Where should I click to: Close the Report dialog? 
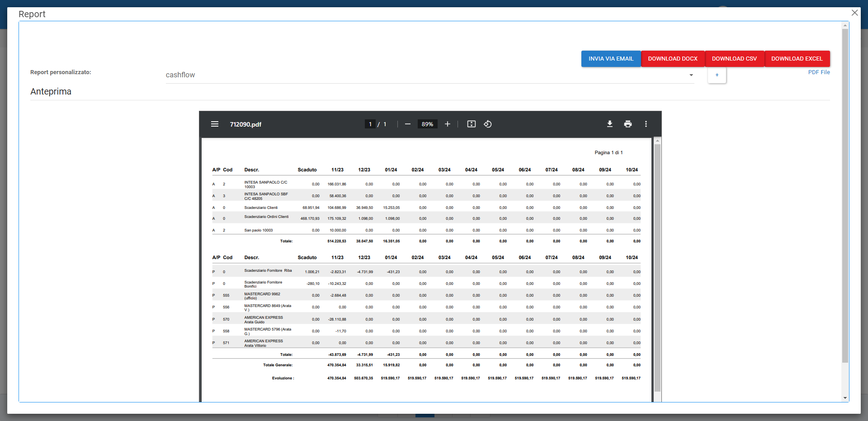[x=854, y=13]
